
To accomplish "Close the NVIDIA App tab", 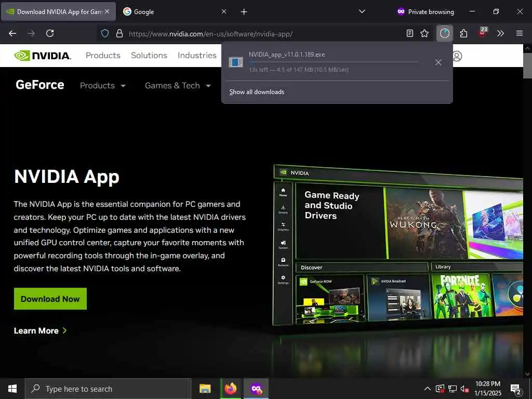I will (x=107, y=11).
